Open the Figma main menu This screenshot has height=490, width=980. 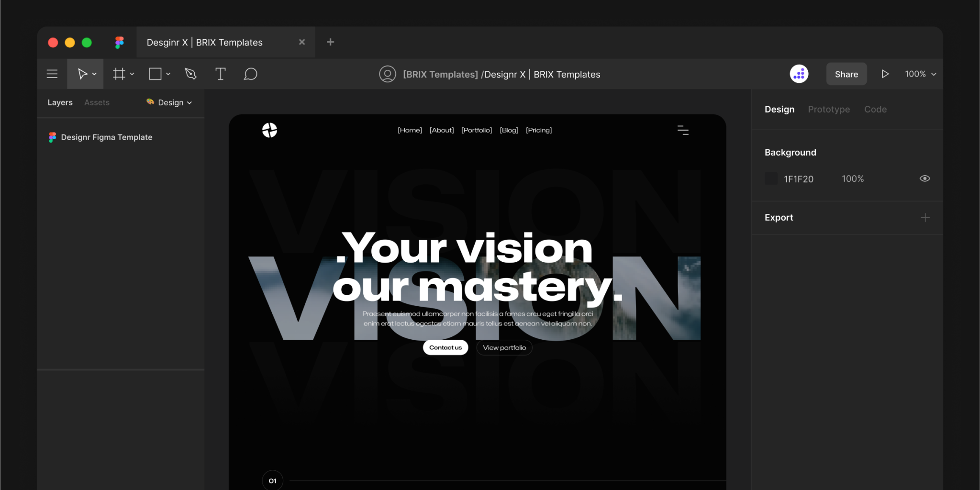(x=52, y=74)
